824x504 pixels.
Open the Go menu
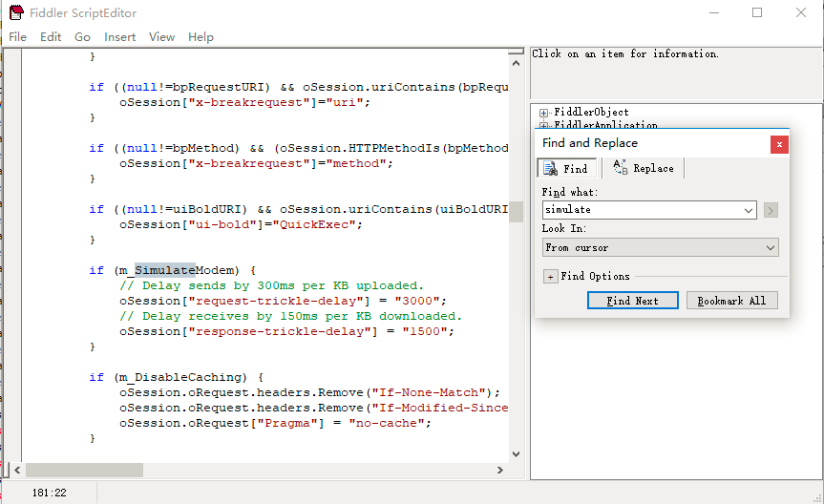pyautogui.click(x=82, y=37)
